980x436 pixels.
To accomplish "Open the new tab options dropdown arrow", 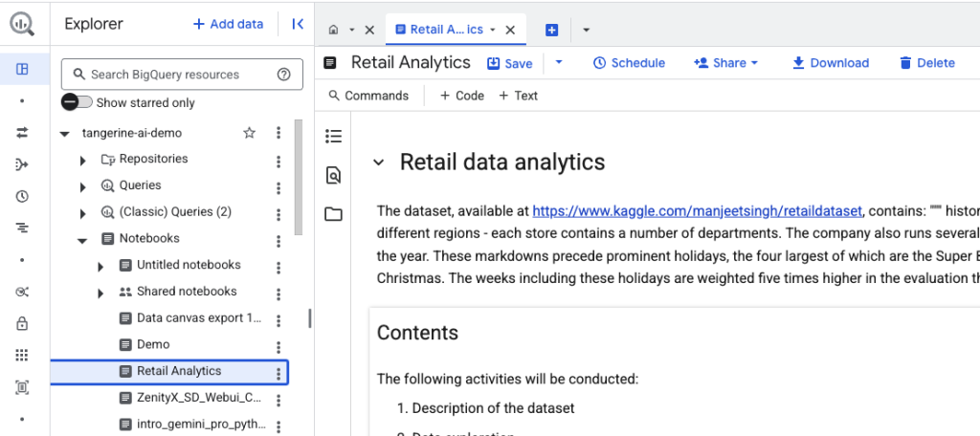I will click(587, 30).
